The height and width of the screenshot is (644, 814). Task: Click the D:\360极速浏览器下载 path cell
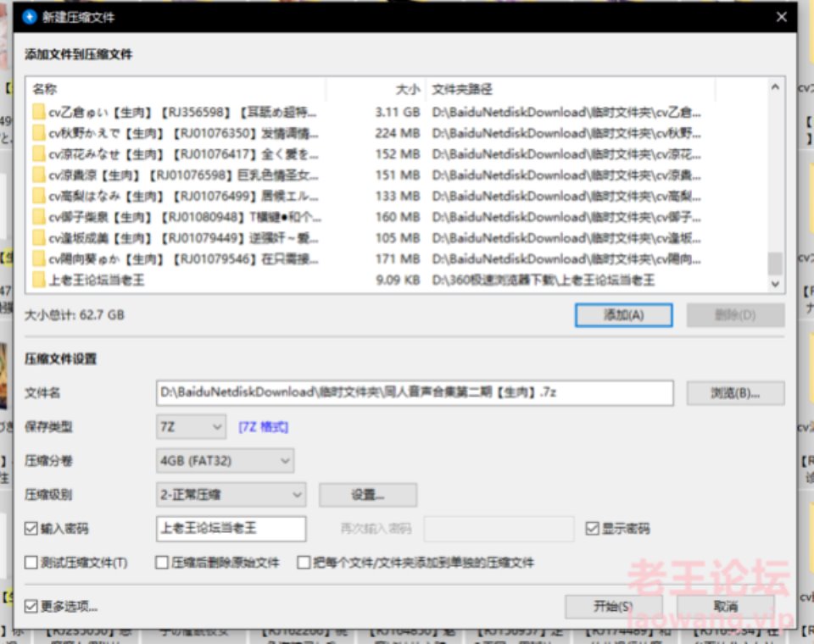tap(543, 280)
